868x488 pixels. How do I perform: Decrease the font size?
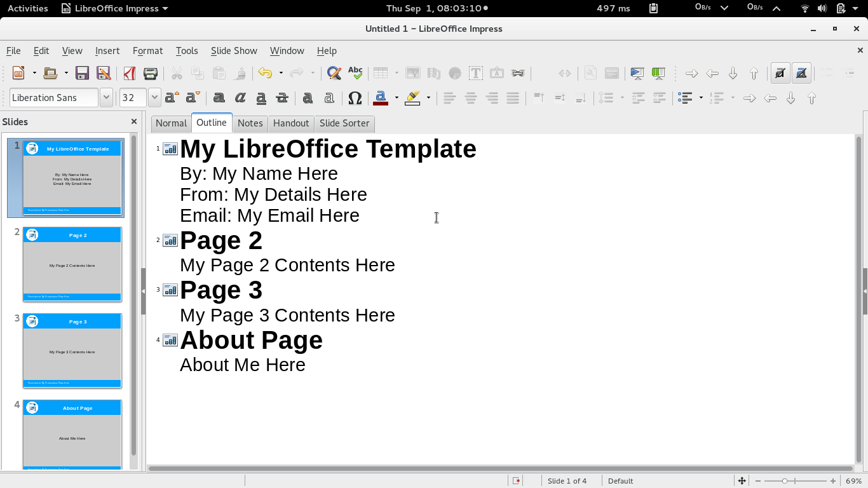(193, 98)
